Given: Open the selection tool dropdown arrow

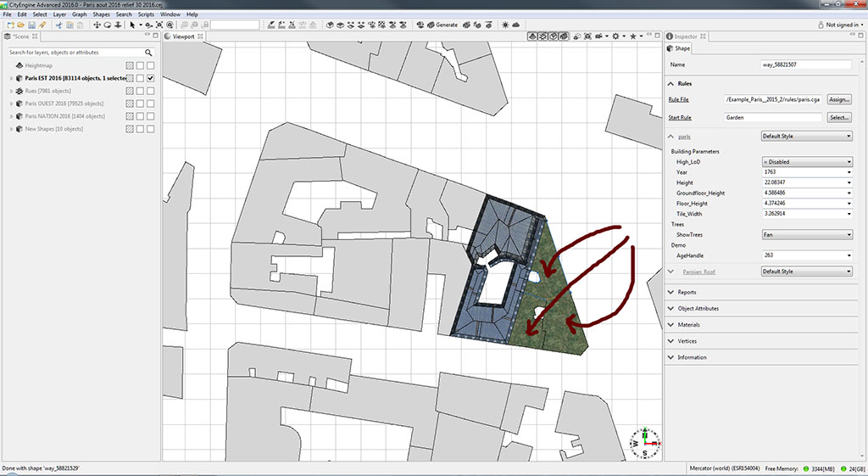Looking at the screenshot, I should coord(141,25).
